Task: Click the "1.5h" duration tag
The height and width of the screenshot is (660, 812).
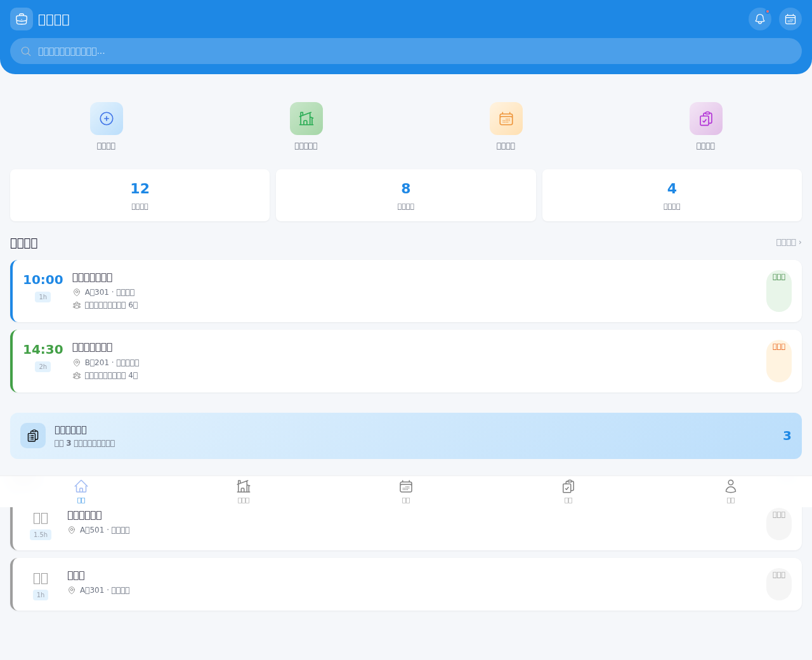Action: tap(41, 534)
